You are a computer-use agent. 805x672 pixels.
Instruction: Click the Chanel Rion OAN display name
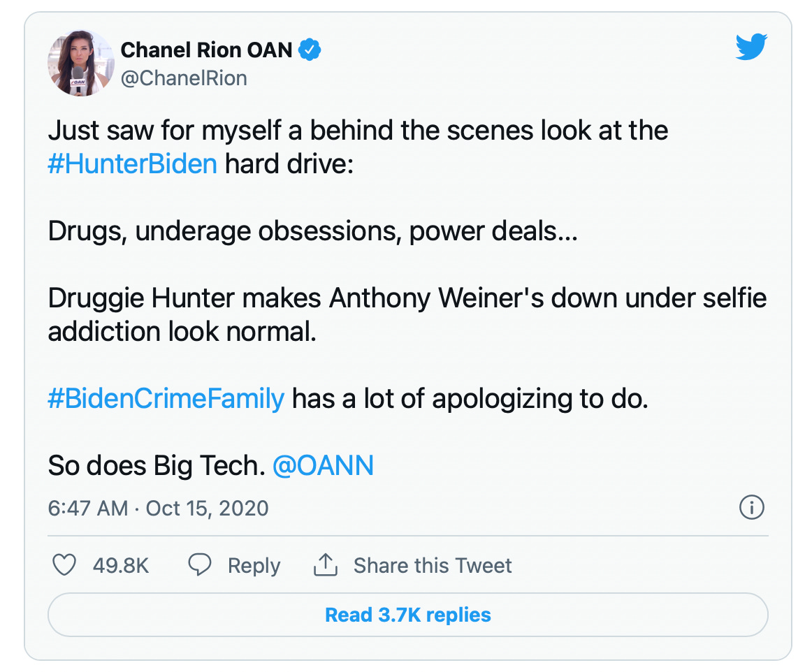click(206, 50)
